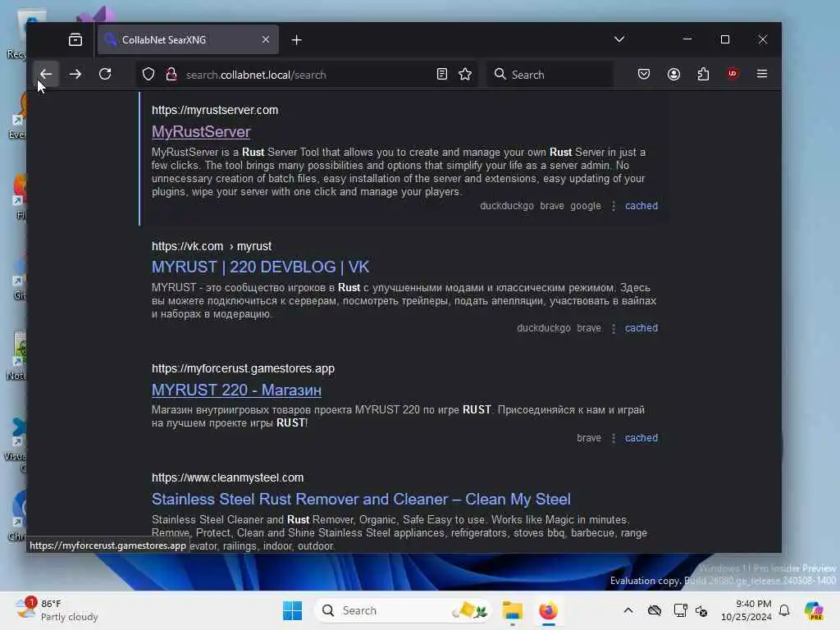View the site security padlock info
The width and height of the screenshot is (840, 630).
tap(171, 75)
